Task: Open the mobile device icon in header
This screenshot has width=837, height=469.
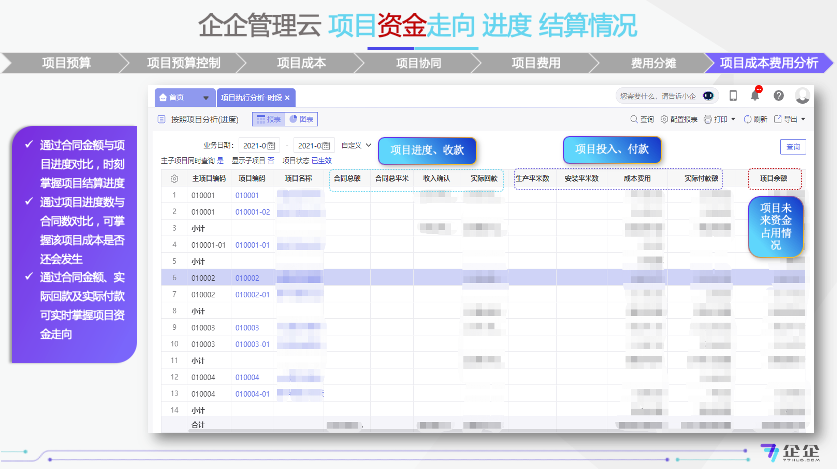Action: click(x=733, y=96)
